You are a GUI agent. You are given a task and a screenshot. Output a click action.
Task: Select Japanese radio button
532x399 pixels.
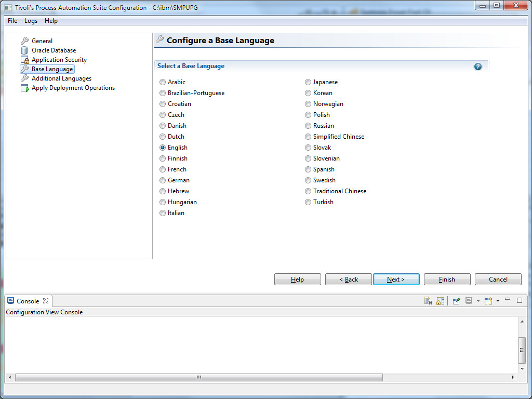click(308, 82)
